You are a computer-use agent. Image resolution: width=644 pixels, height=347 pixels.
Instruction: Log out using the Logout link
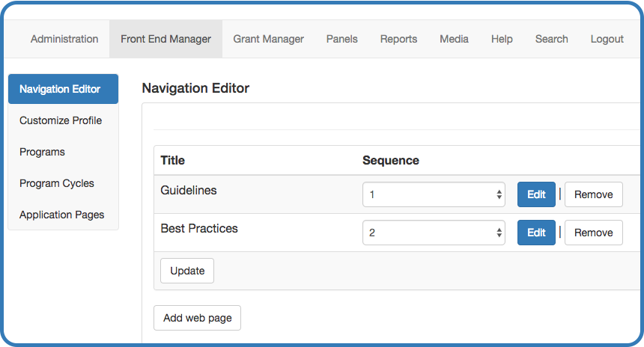pos(607,39)
